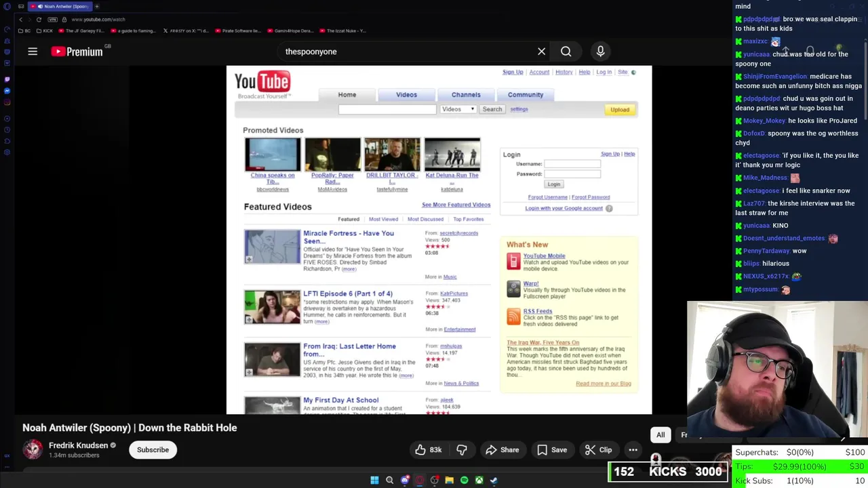This screenshot has height=488, width=868.
Task: Open the Fredrik Knudsen channel name
Action: 79,445
